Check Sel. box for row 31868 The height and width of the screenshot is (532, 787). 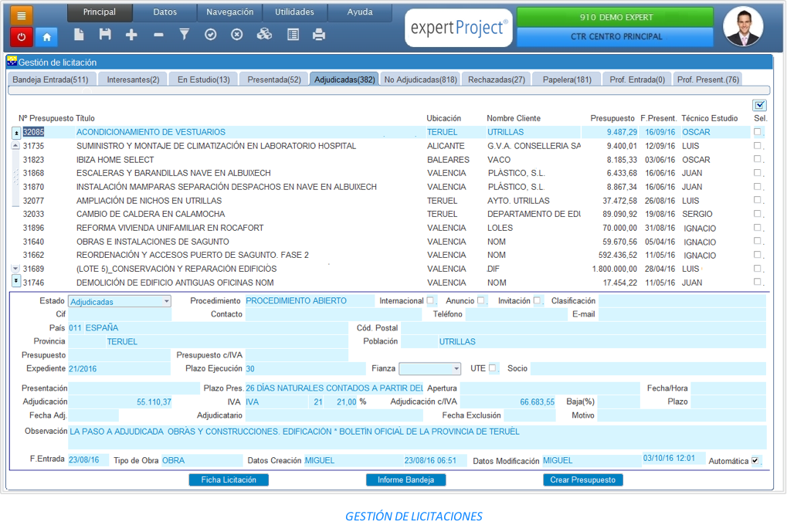pyautogui.click(x=758, y=173)
